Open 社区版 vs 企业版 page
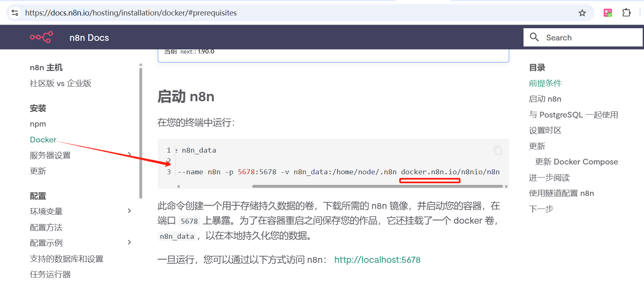 (60, 83)
